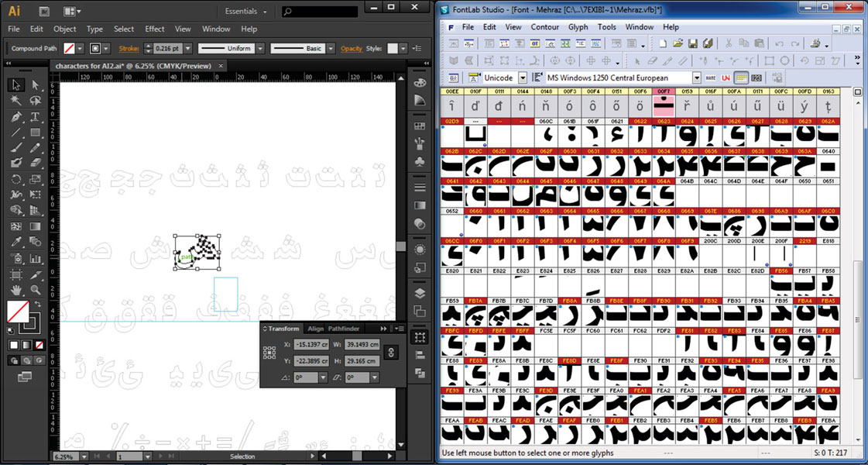This screenshot has width=868, height=465.
Task: Select the Line Segment tool
Action: tap(16, 132)
